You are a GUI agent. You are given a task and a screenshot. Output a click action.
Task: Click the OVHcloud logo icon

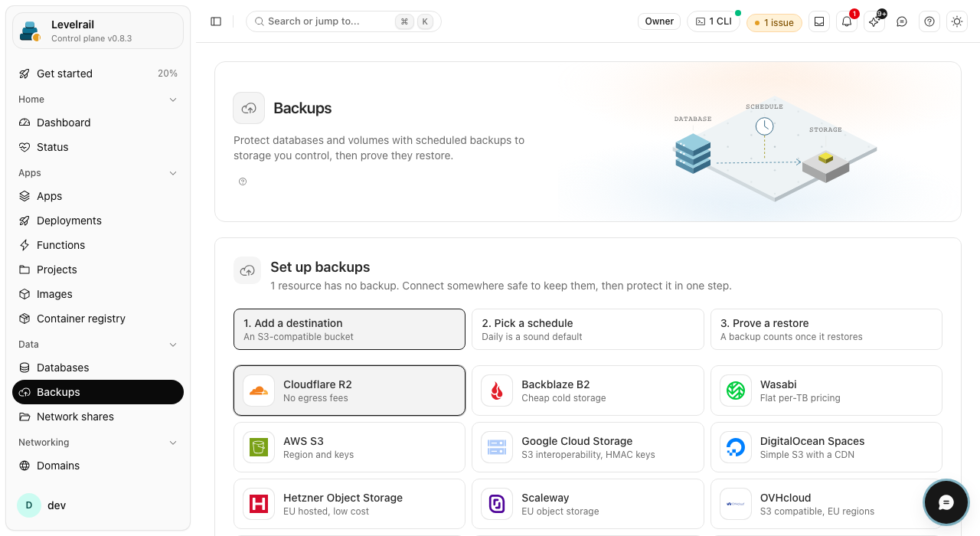click(x=736, y=504)
